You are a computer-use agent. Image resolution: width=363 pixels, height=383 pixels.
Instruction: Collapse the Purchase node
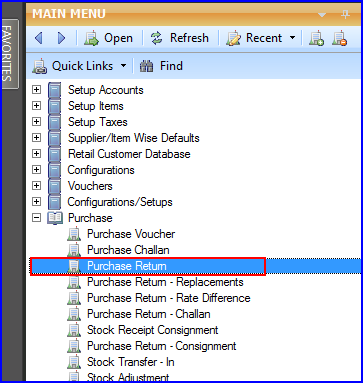[x=36, y=218]
